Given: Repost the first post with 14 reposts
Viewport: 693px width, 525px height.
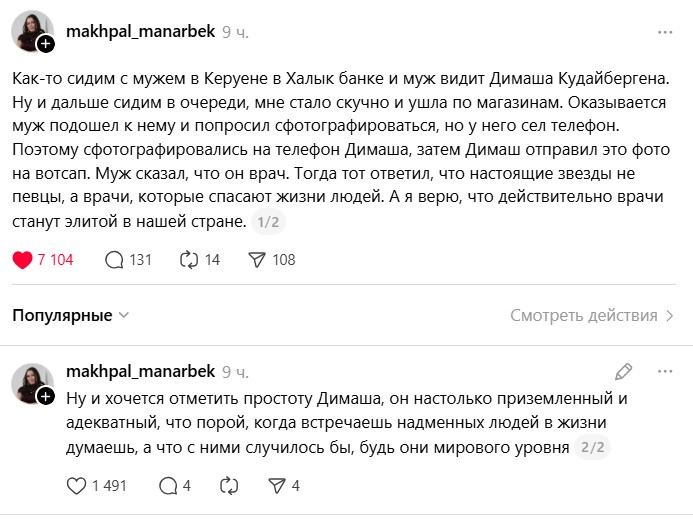Looking at the screenshot, I should tap(187, 260).
